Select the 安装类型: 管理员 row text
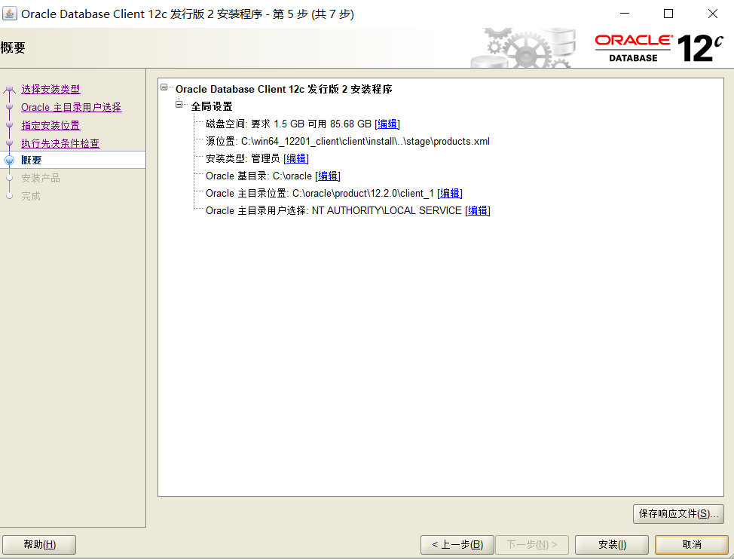Image resolution: width=734 pixels, height=560 pixels. point(243,159)
